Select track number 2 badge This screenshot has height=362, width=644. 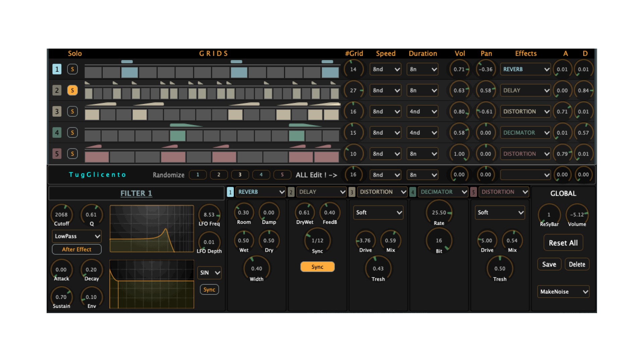[x=57, y=90]
